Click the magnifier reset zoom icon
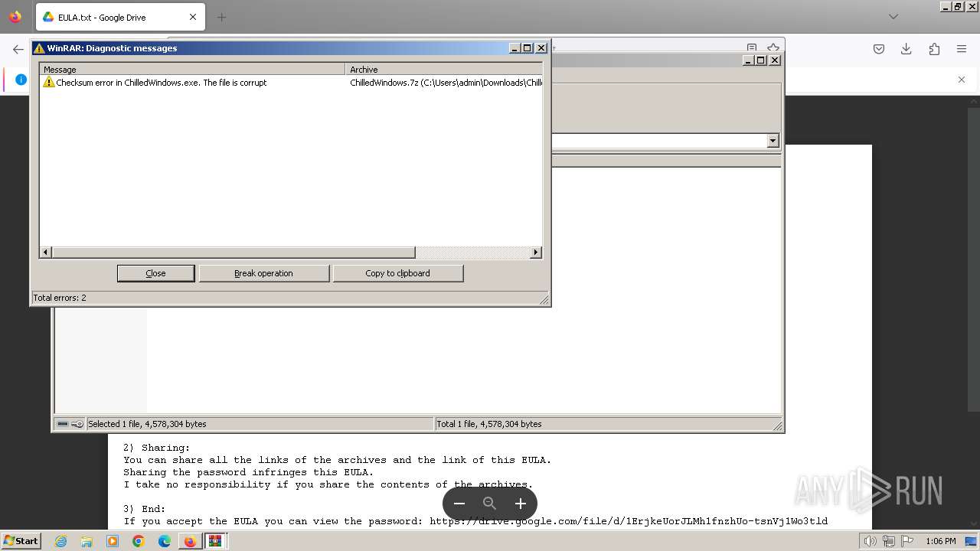Image resolution: width=980 pixels, height=551 pixels. (490, 504)
